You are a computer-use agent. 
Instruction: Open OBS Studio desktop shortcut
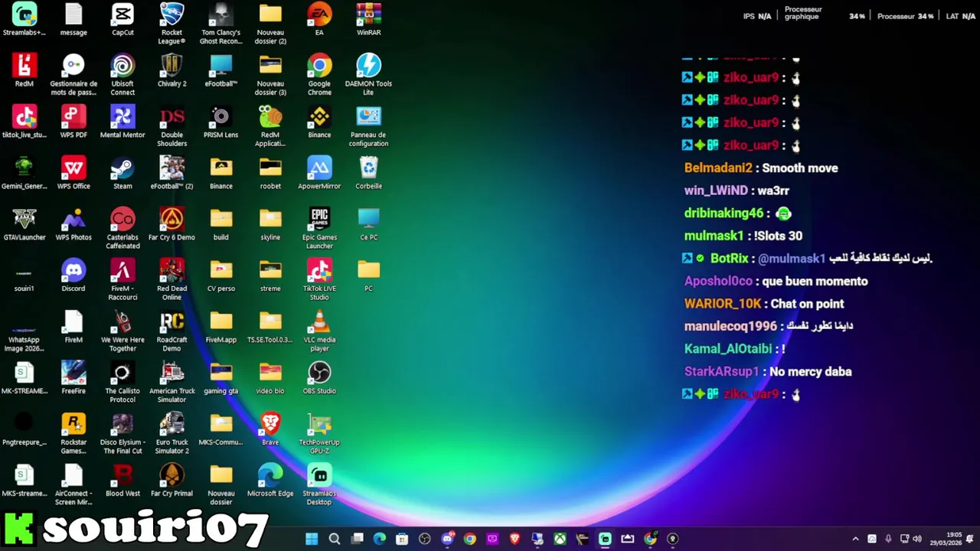pyautogui.click(x=319, y=378)
